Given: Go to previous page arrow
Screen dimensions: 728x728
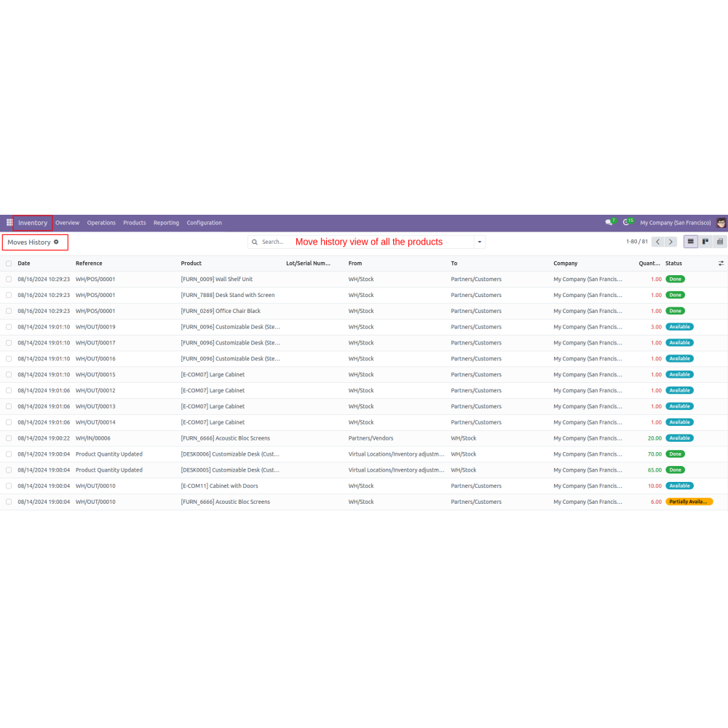Looking at the screenshot, I should (657, 242).
